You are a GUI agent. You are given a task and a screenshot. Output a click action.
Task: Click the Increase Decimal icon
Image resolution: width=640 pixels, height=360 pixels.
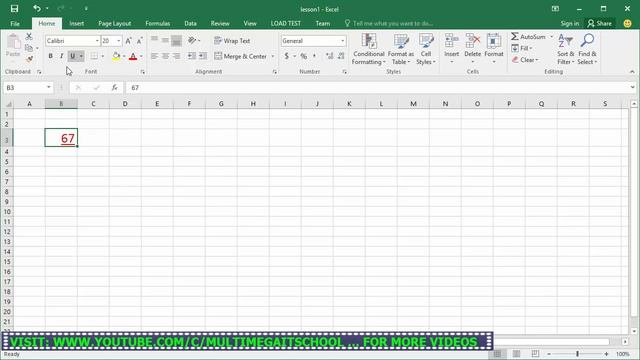tap(329, 56)
